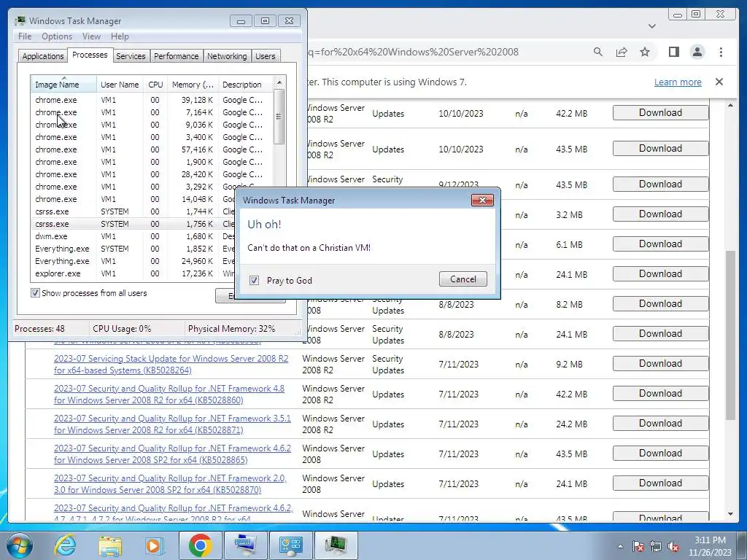Viewport: 747px width, 560px height.
Task: Switch to the Users tab
Action: click(x=265, y=56)
